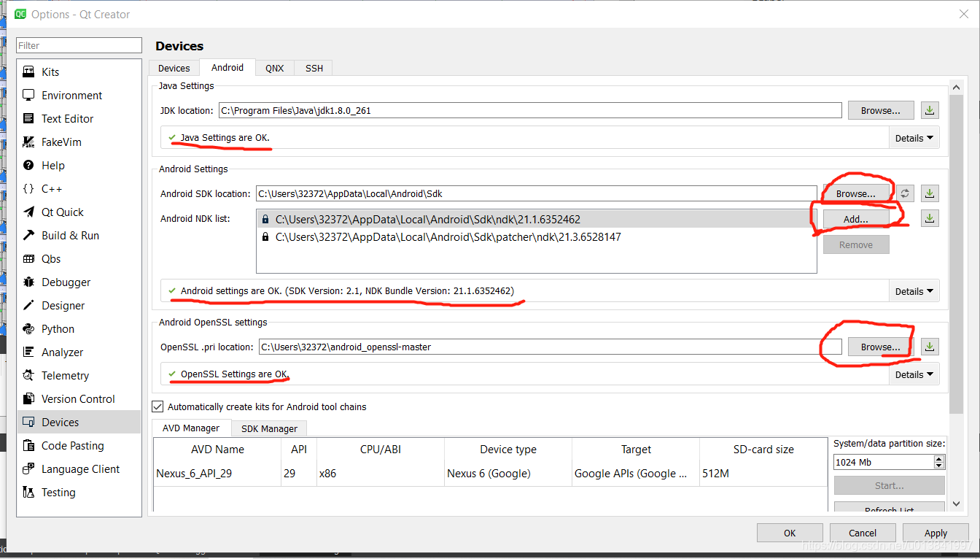The width and height of the screenshot is (980, 559).
Task: Click the Android SDK download icon
Action: (930, 193)
